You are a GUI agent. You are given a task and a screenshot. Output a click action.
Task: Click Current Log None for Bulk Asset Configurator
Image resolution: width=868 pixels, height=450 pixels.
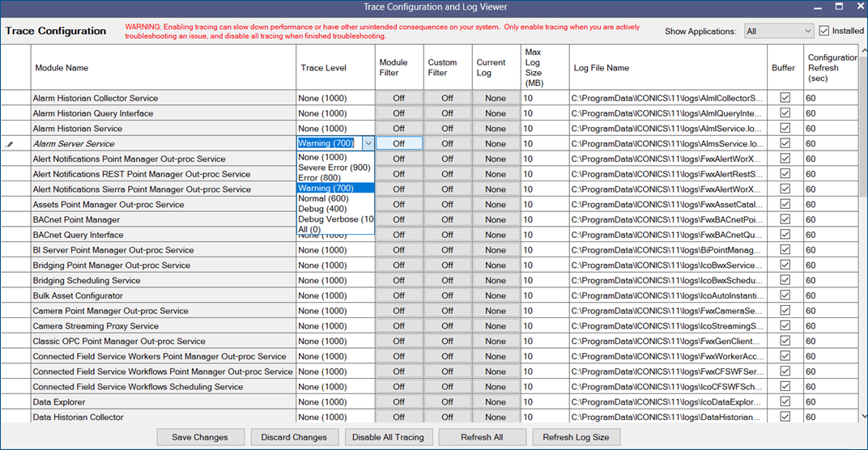pyautogui.click(x=496, y=295)
